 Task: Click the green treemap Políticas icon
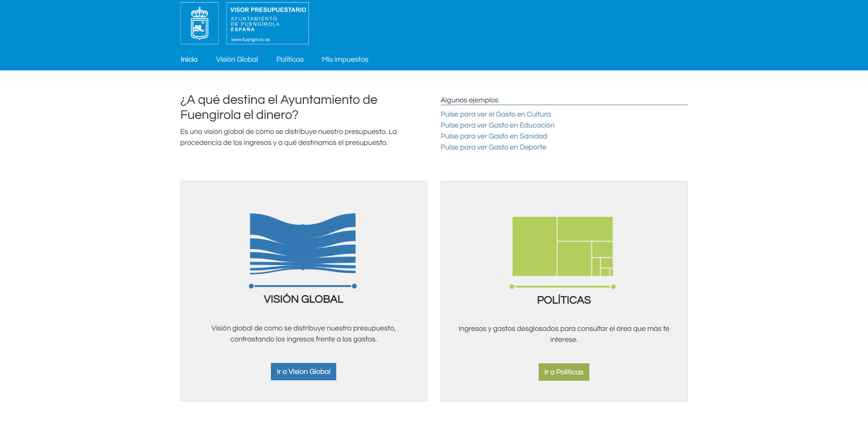[x=562, y=246]
